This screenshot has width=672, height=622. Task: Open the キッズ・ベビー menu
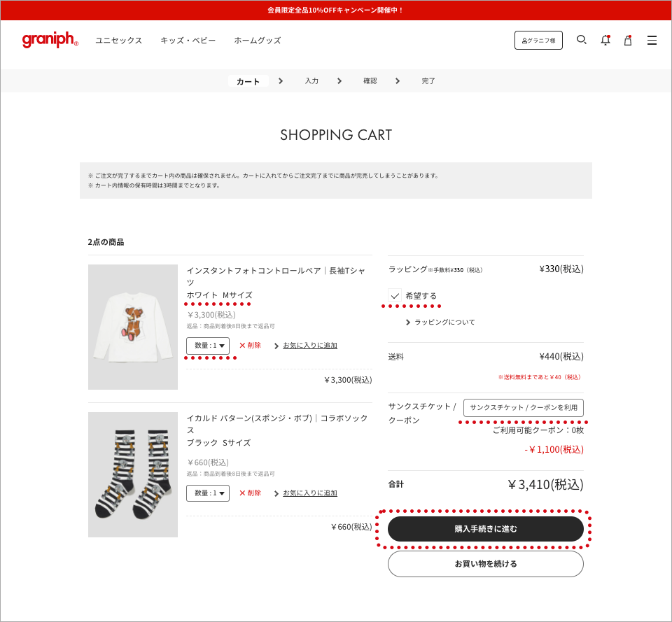pyautogui.click(x=188, y=41)
